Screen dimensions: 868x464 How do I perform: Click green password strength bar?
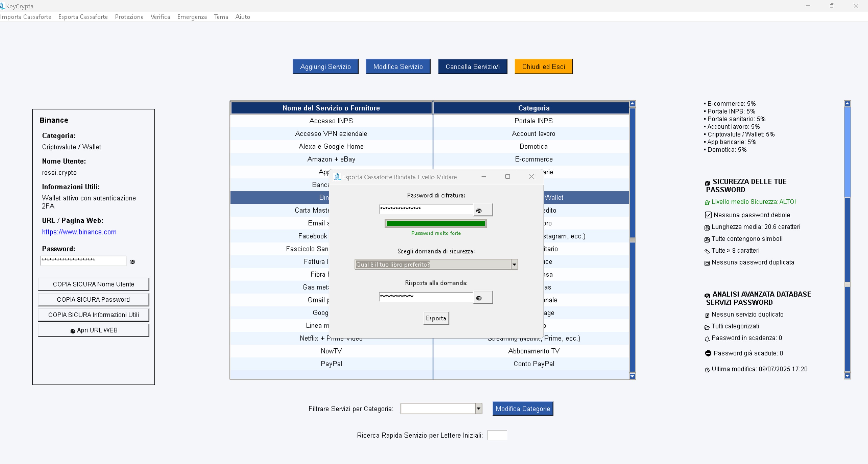coord(436,223)
